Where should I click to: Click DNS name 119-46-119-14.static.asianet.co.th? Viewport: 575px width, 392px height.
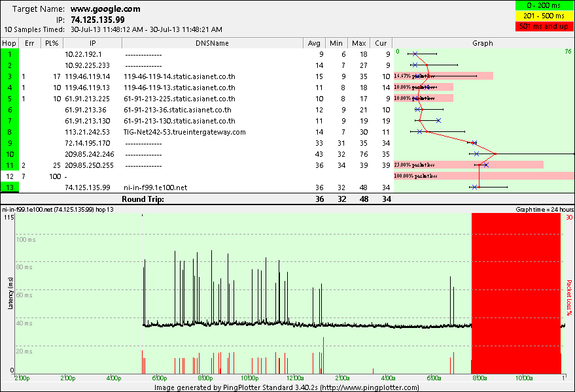[x=179, y=76]
